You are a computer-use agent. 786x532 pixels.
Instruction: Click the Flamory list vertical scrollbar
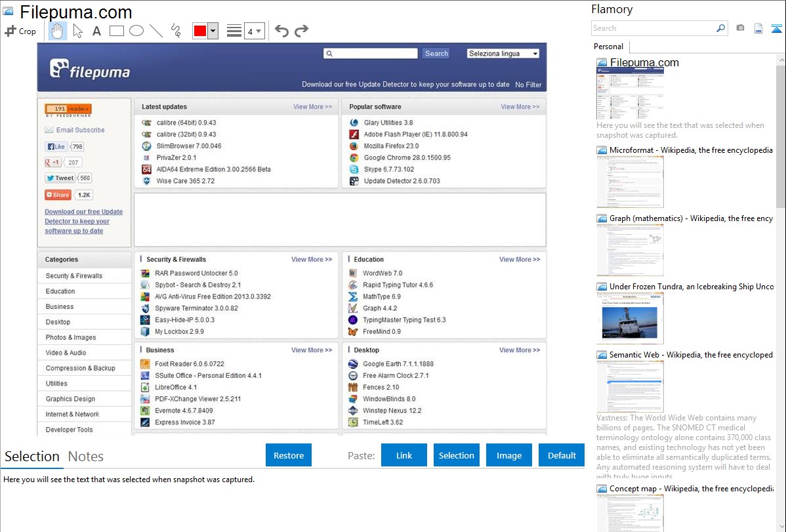(781, 135)
